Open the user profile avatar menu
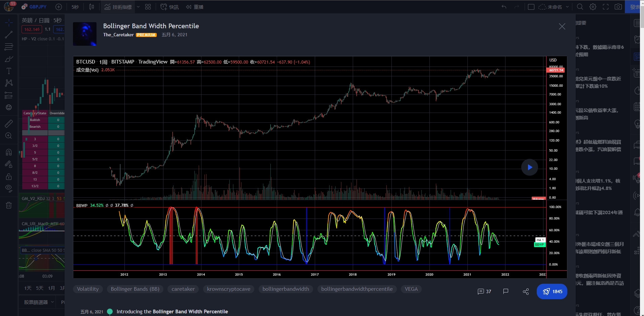Viewport: 644px width, 316px height. tap(9, 6)
